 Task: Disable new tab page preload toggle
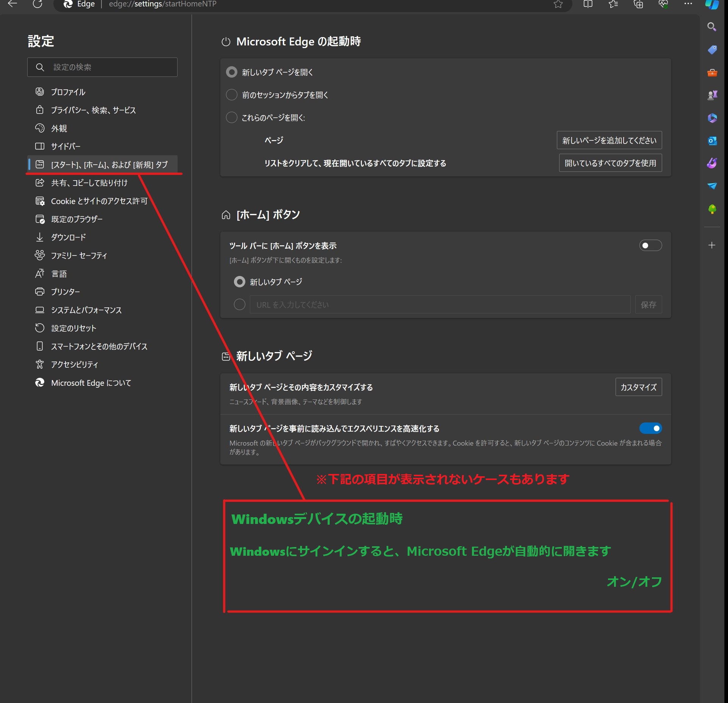(x=650, y=429)
